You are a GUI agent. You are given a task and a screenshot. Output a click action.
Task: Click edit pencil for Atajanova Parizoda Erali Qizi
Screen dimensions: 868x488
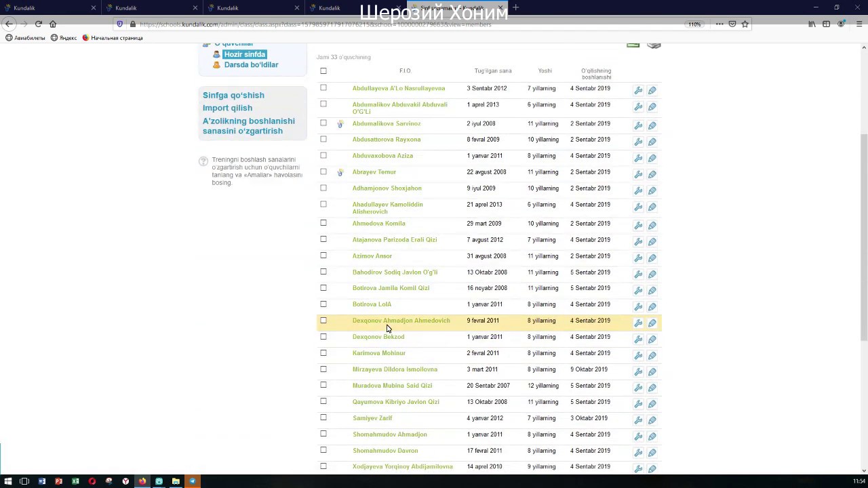(x=652, y=242)
